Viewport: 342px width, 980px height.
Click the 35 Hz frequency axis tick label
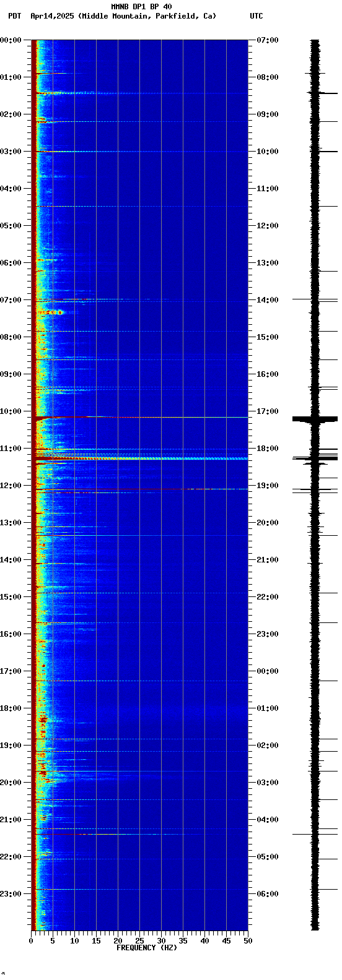pyautogui.click(x=183, y=941)
